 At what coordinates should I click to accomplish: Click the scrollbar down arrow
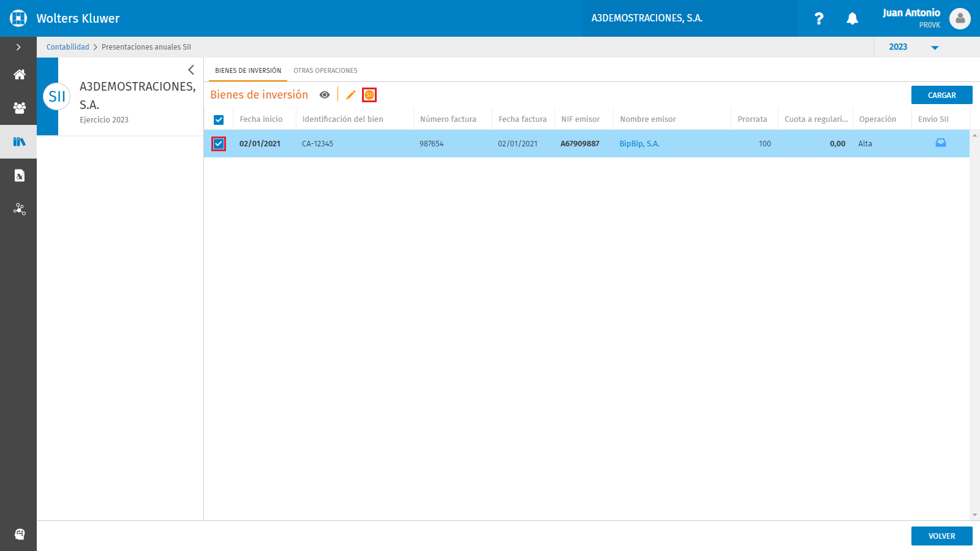[x=974, y=515]
